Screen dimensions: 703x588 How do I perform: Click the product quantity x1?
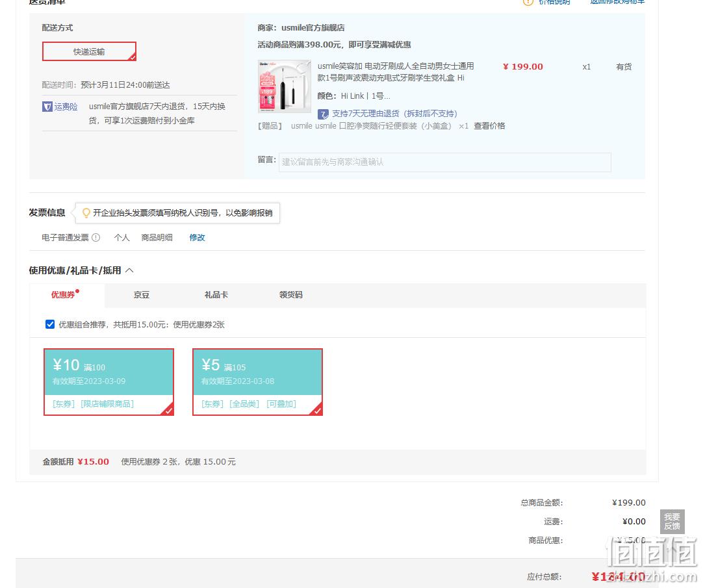[587, 67]
